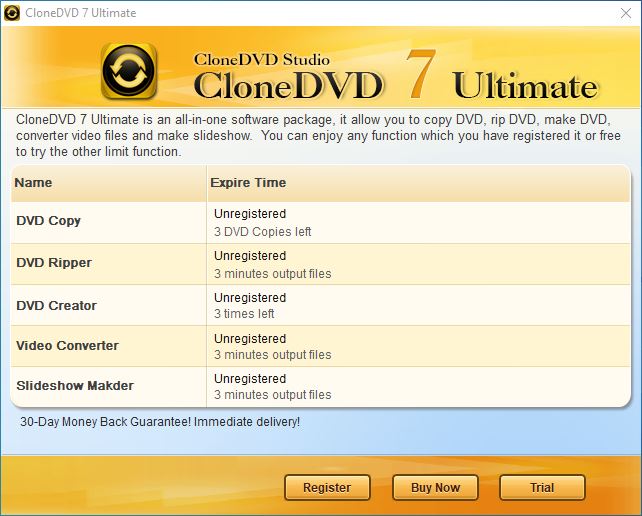Screen dimensions: 642x516
Task: Click Unregistered status for DVD Ripper
Action: (250, 256)
